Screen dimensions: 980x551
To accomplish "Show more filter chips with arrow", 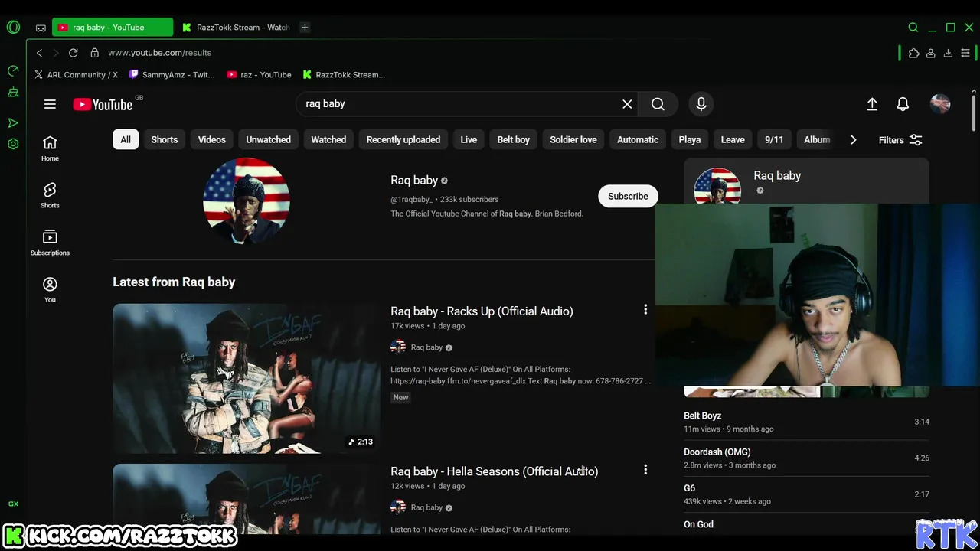I will (853, 140).
